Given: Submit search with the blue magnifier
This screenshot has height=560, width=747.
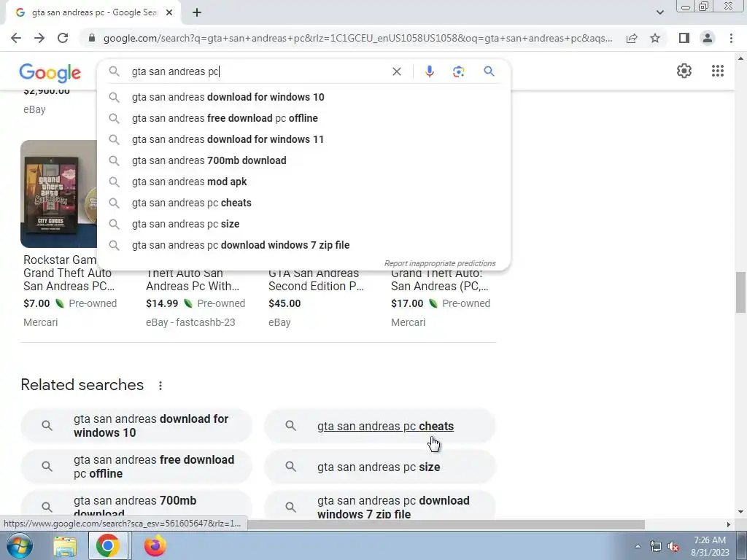Looking at the screenshot, I should point(489,71).
